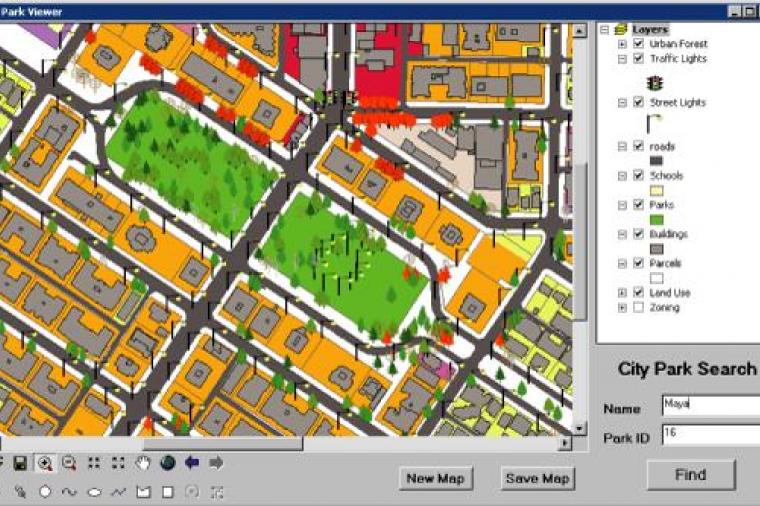760x506 pixels.
Task: Select the freehand curve drawing tool
Action: click(69, 491)
